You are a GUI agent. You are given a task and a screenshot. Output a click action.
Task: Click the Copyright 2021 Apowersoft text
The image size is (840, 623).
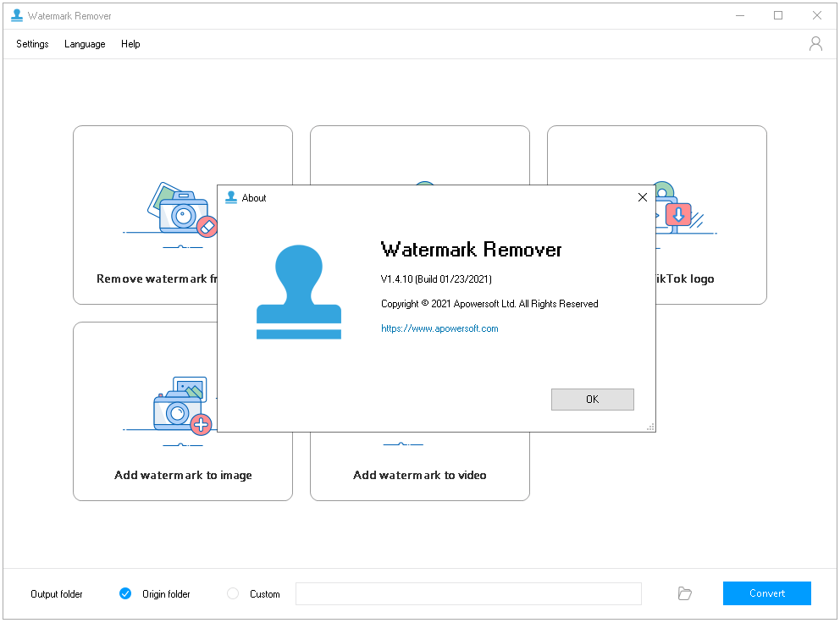click(489, 304)
